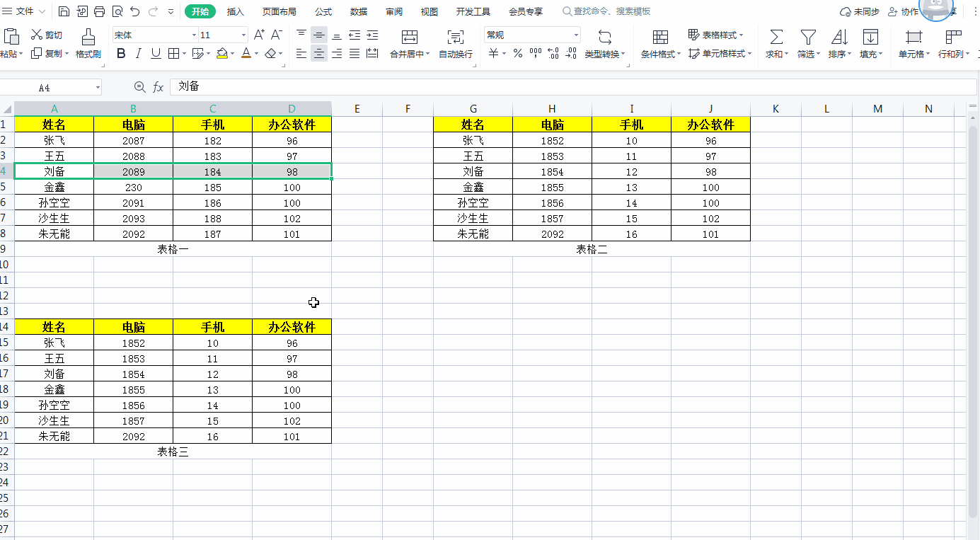The image size is (980, 540).
Task: Expand quick access toolbar customize arrow
Action: tap(171, 11)
